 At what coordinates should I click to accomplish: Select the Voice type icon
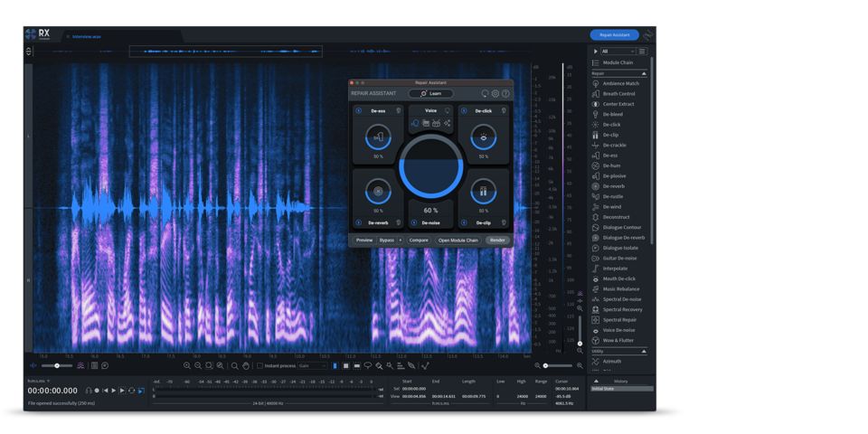[416, 123]
